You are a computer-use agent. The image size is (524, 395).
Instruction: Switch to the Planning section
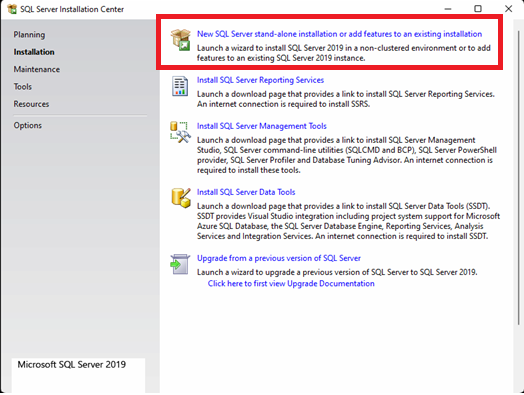(x=29, y=35)
